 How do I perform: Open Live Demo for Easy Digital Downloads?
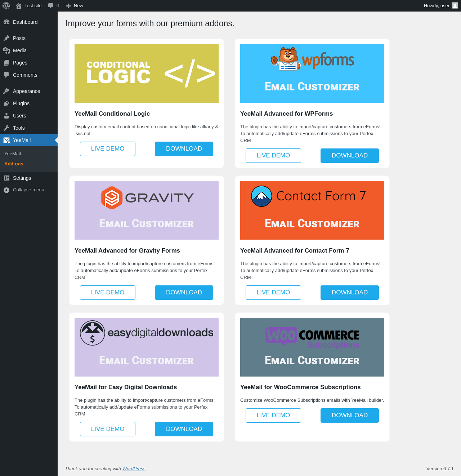pyautogui.click(x=108, y=429)
